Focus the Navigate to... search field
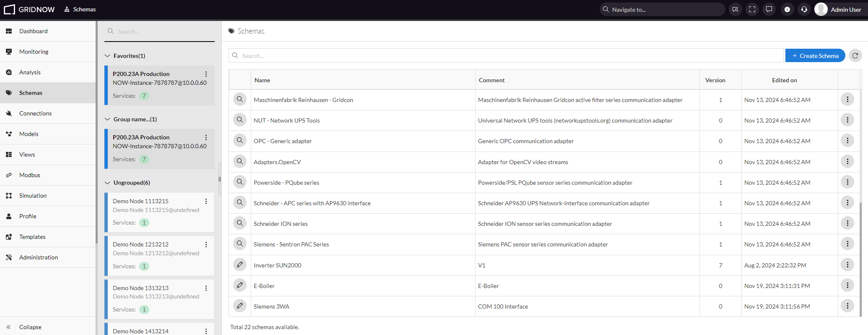Screen dimensions: 868x335 click(x=662, y=9)
